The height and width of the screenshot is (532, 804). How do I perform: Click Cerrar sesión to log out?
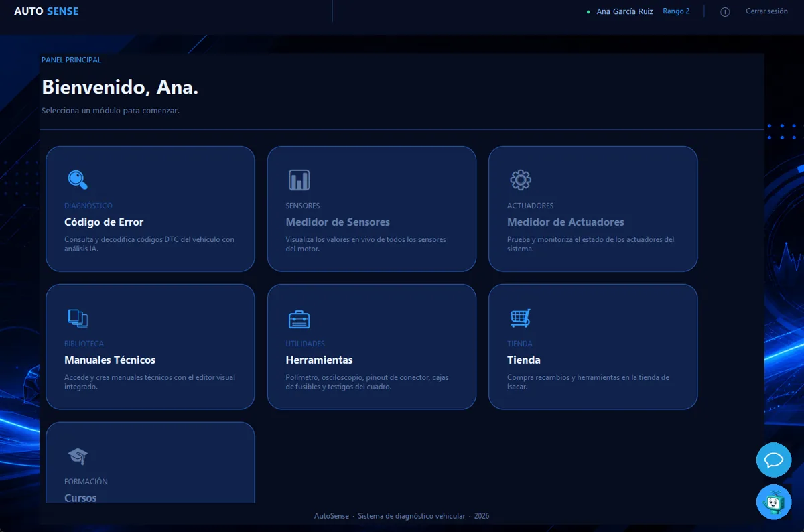pos(767,11)
